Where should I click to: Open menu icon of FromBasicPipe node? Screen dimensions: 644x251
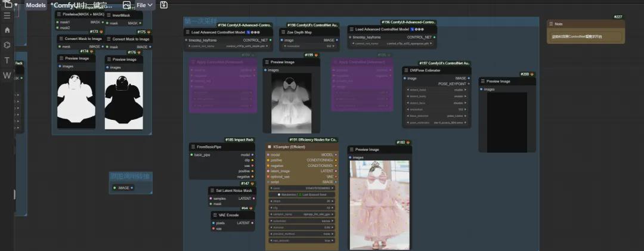(193, 147)
